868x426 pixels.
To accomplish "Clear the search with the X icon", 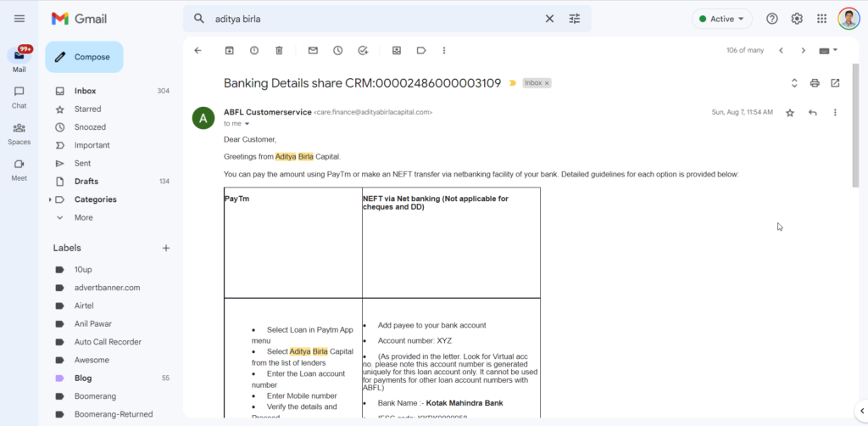I will point(549,19).
